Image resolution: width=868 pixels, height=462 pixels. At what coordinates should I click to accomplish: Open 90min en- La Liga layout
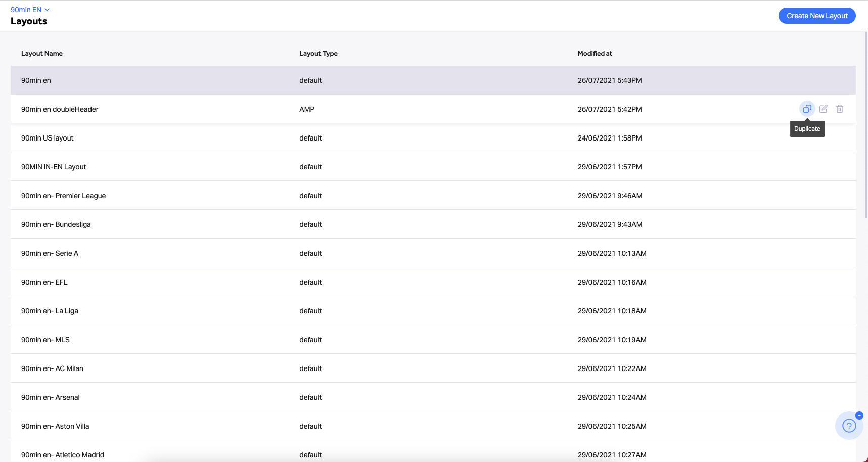click(433, 311)
